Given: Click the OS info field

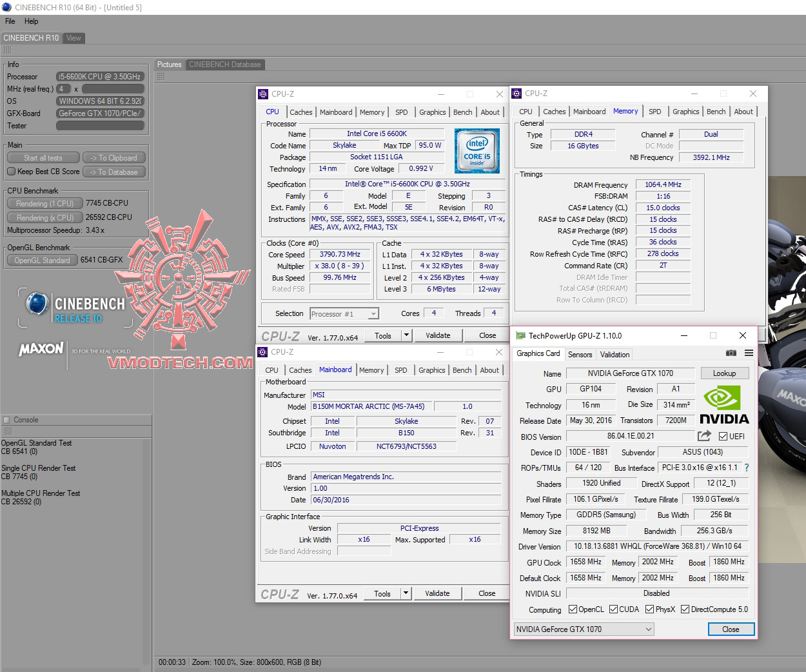Looking at the screenshot, I should tap(100, 101).
